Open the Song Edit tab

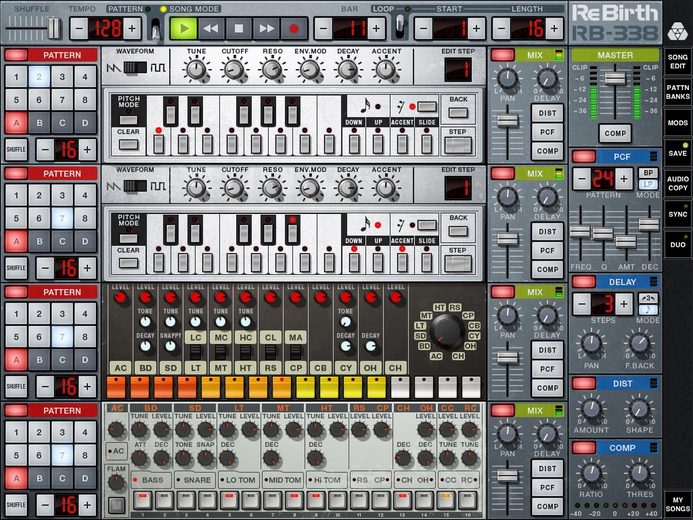[x=677, y=61]
